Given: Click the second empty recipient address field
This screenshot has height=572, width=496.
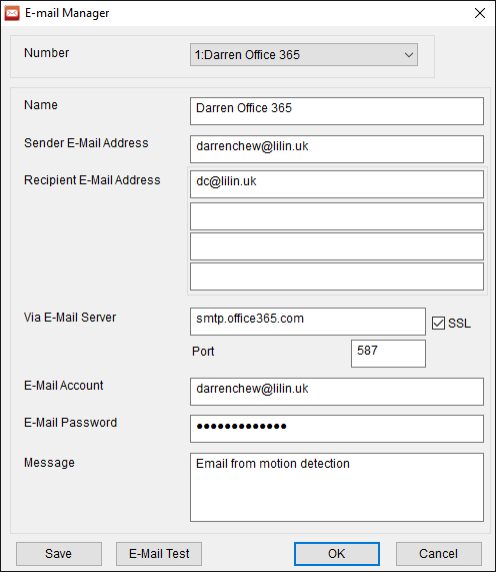Looking at the screenshot, I should (x=337, y=216).
